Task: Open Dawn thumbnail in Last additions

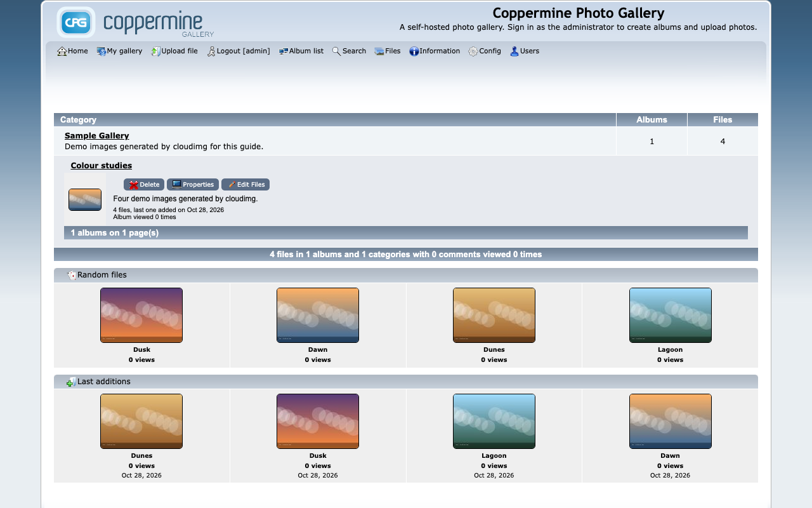Action: pyautogui.click(x=671, y=421)
